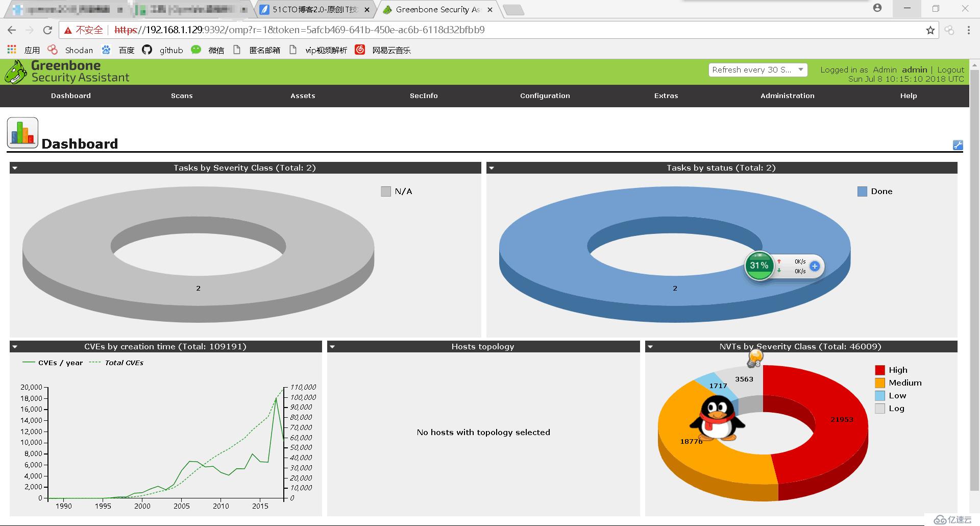Click the Log severity legend swatch
Image resolution: width=980 pixels, height=526 pixels.
tap(880, 409)
